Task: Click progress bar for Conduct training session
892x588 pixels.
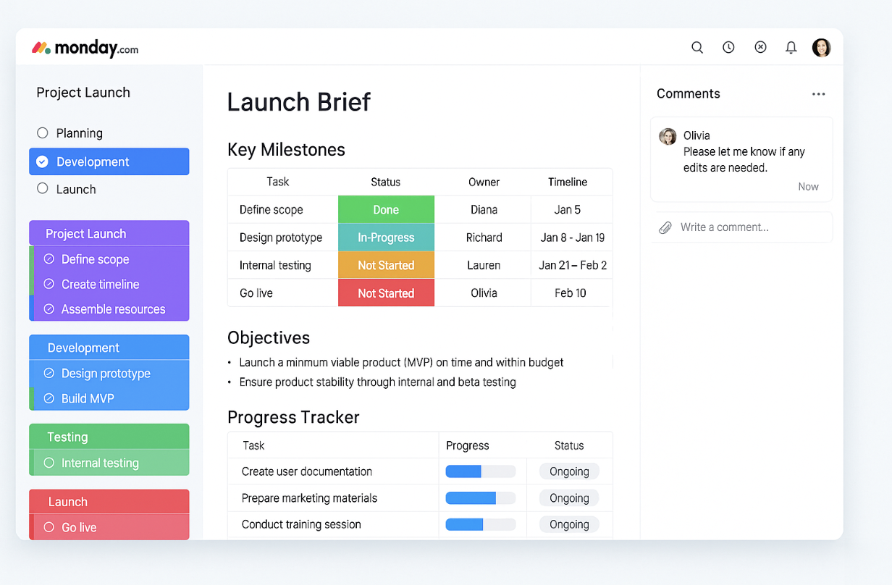Action: coord(480,524)
